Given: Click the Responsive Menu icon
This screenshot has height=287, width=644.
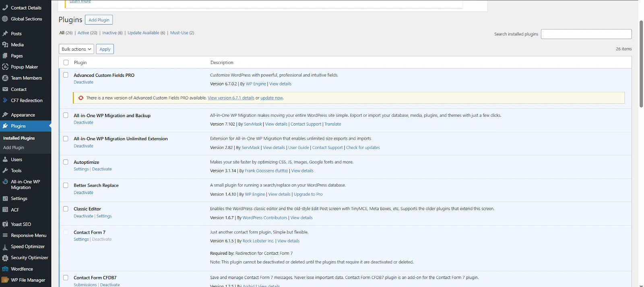Looking at the screenshot, I should [5, 235].
